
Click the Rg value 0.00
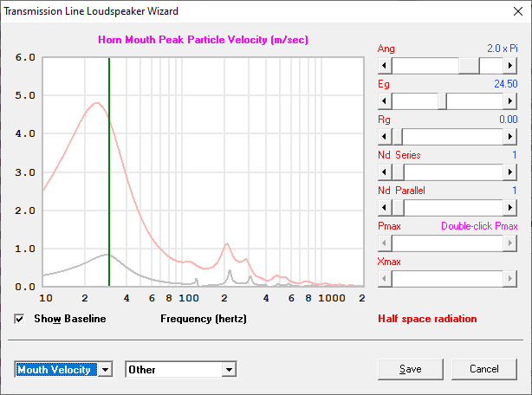(x=509, y=120)
